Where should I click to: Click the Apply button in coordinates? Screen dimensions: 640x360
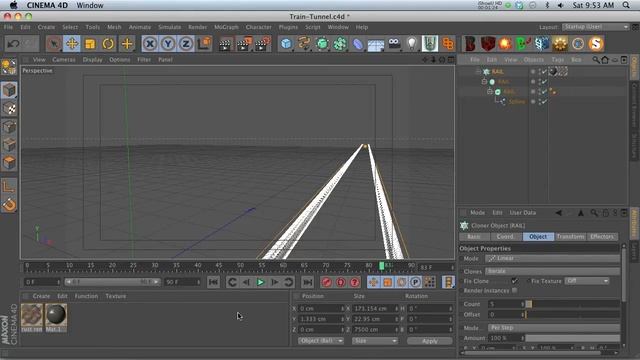pos(430,341)
